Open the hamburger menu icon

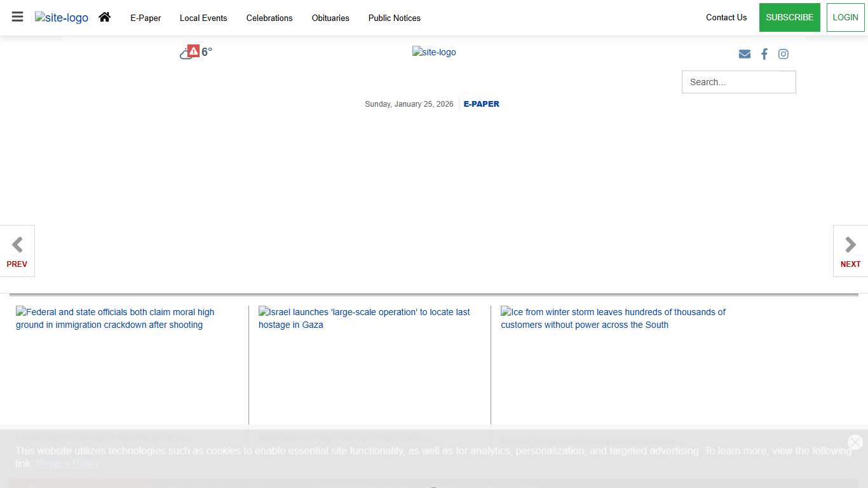[17, 17]
